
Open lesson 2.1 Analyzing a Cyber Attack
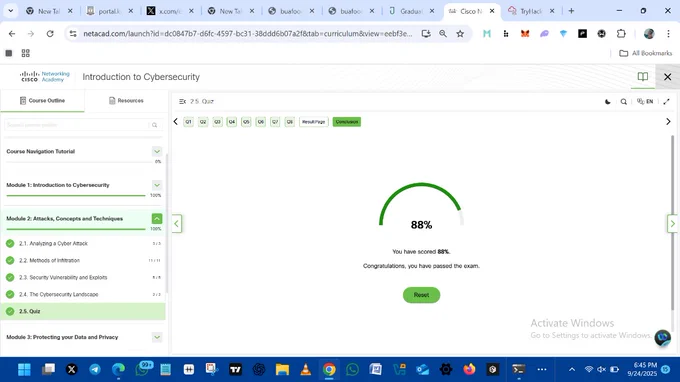tap(83, 244)
